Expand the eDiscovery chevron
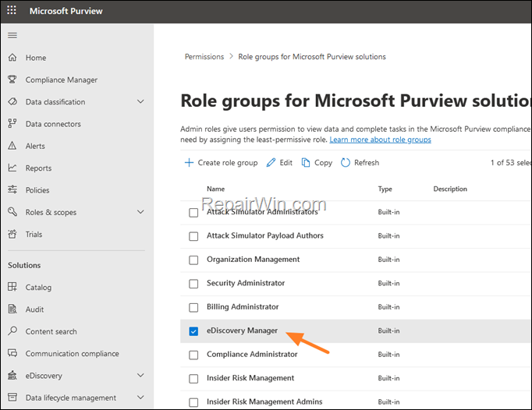This screenshot has width=532, height=410. (x=140, y=375)
